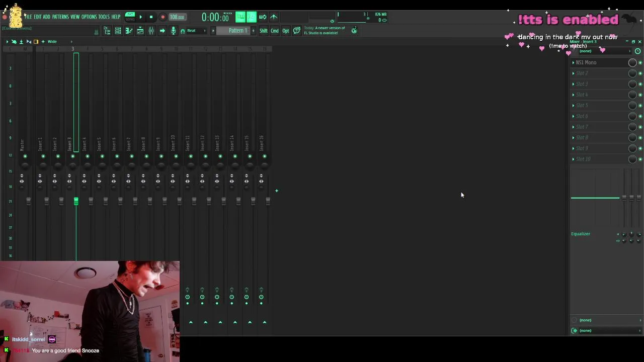Image resolution: width=644 pixels, height=362 pixels.
Task: Expand the Slot 6 arrow menu
Action: pyautogui.click(x=573, y=116)
